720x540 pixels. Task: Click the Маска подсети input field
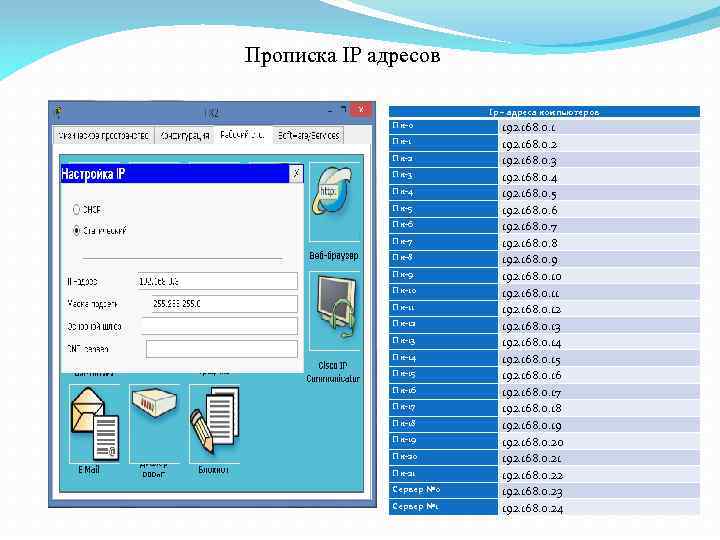click(225, 304)
